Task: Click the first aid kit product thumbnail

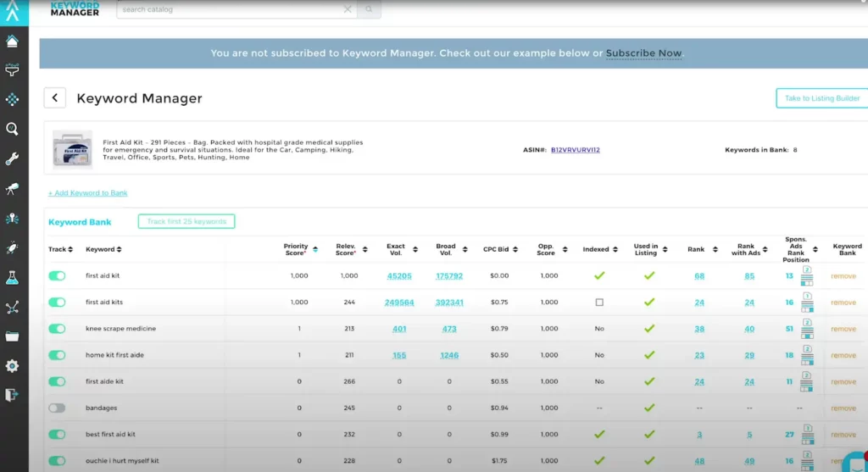Action: (x=73, y=149)
